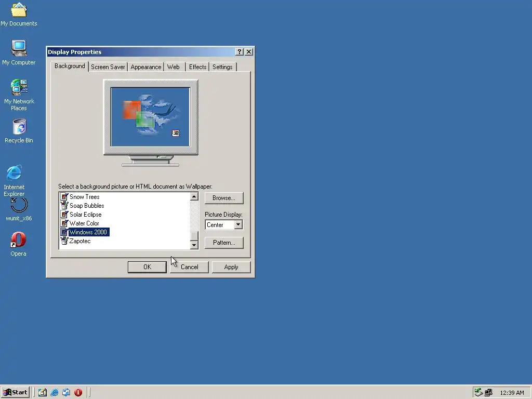Select the Water Color wallpaper name
Image resolution: width=532 pixels, height=399 pixels.
pyautogui.click(x=84, y=223)
